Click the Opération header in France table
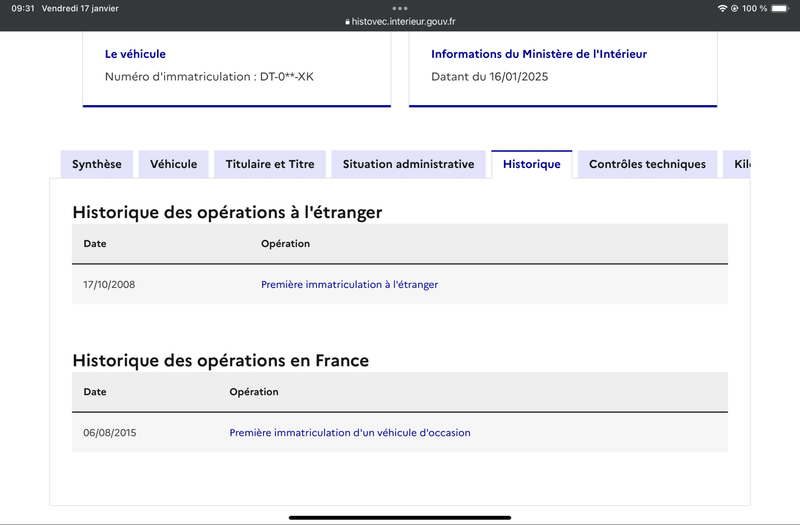 tap(254, 391)
